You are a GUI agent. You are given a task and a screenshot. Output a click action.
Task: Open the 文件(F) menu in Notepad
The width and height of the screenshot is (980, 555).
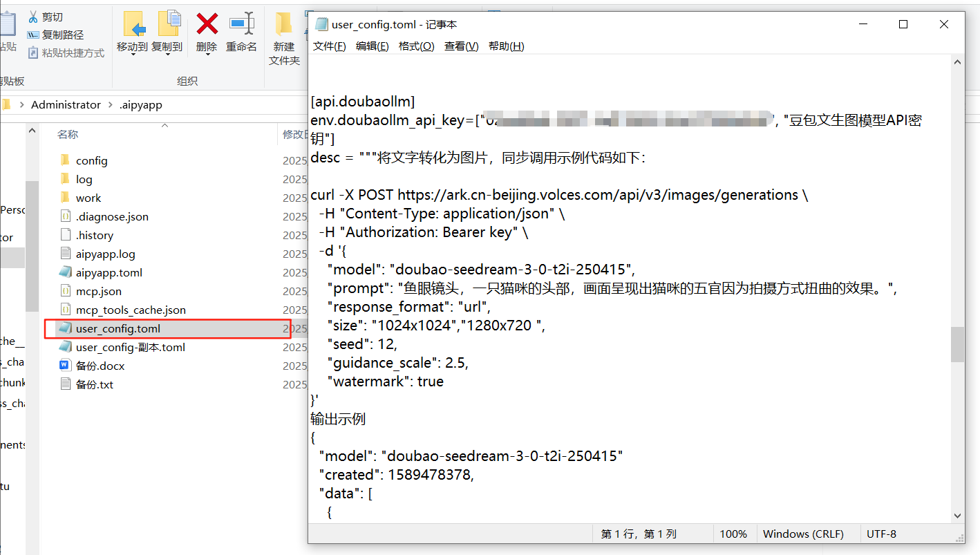pyautogui.click(x=330, y=46)
